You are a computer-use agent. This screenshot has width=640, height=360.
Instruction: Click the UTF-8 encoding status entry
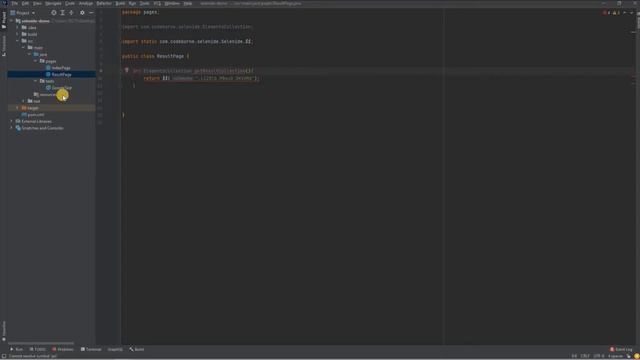click(x=599, y=356)
